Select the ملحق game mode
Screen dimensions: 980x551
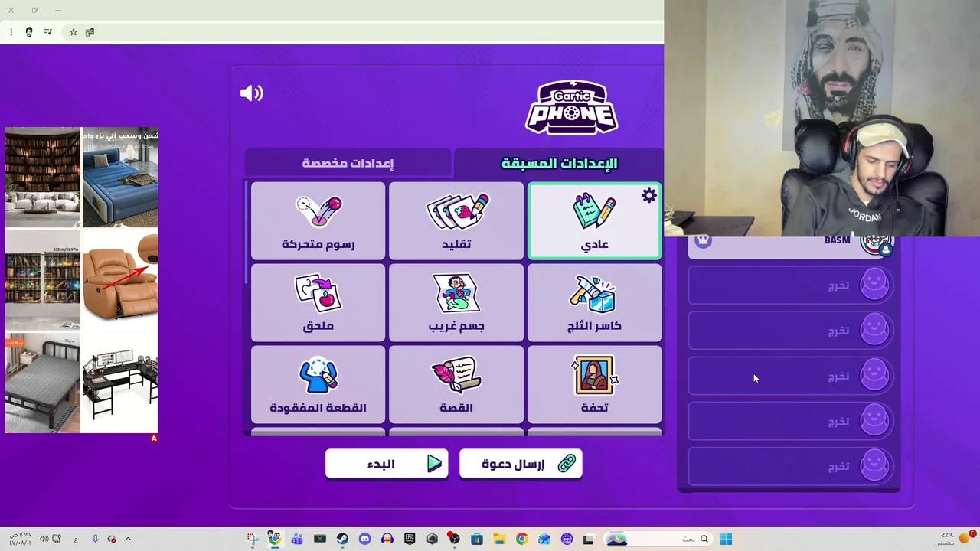tap(318, 302)
